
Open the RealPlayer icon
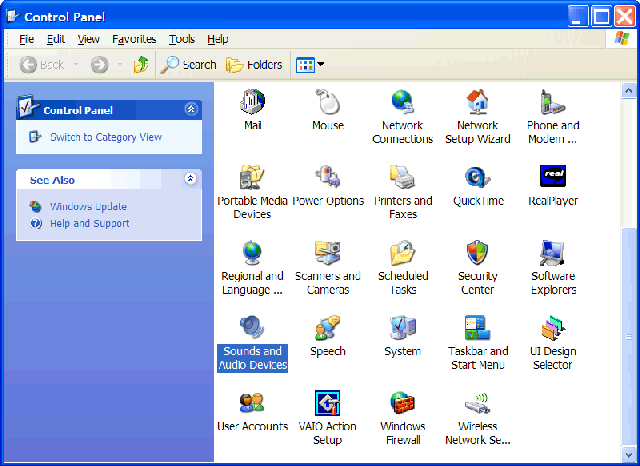pyautogui.click(x=553, y=186)
